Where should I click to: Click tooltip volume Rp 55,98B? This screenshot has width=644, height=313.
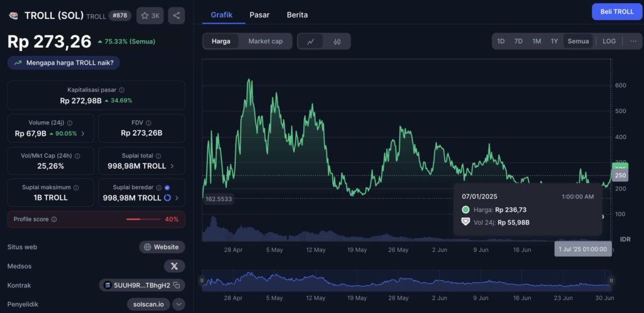point(513,222)
